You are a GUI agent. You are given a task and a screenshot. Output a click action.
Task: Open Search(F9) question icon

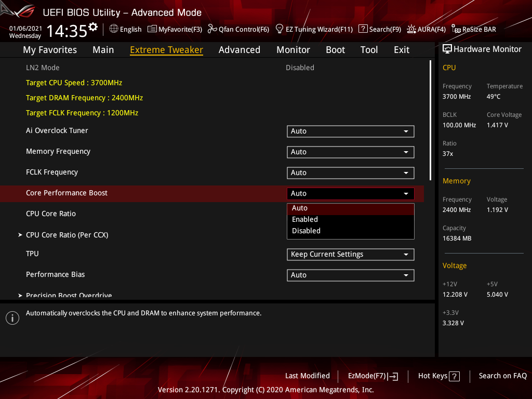pos(363,29)
